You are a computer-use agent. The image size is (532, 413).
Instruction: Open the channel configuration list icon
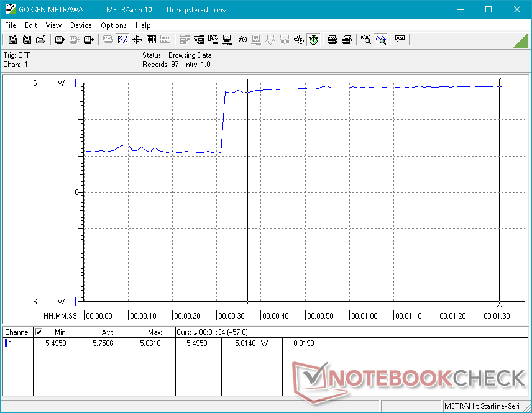pyautogui.click(x=213, y=40)
